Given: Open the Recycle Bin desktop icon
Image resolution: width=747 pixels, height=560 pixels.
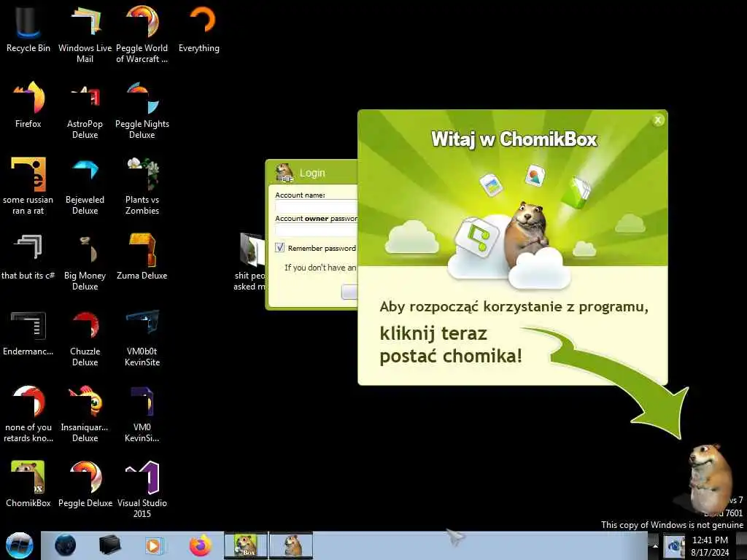Looking at the screenshot, I should click(28, 28).
